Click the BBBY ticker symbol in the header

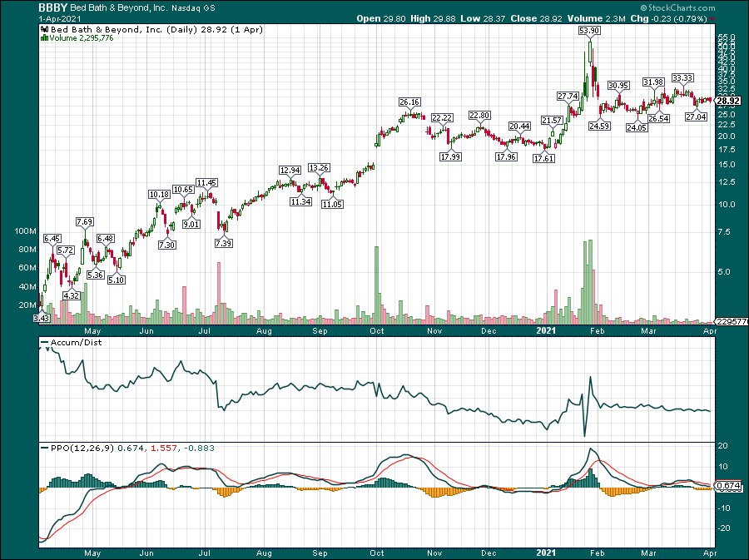53,7
